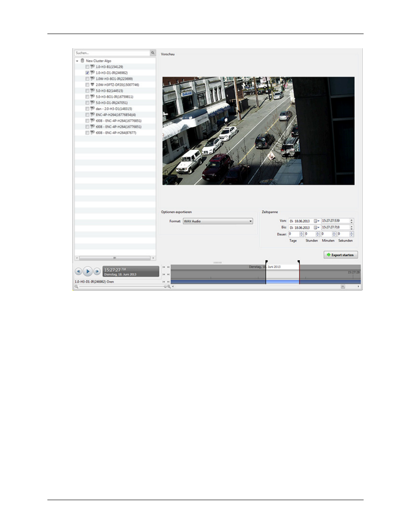411x532 pixels.
Task: Click the preview video image
Action: [x=258, y=131]
